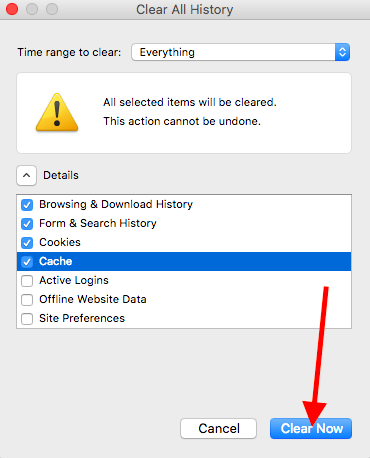This screenshot has height=458, width=370.
Task: Select the Cache list row
Action: (x=184, y=261)
